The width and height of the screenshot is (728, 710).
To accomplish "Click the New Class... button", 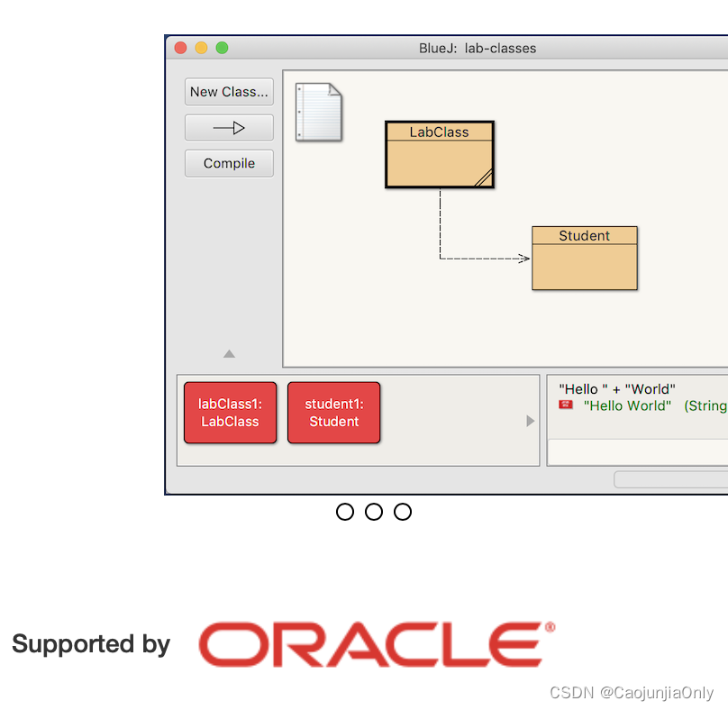I will (229, 92).
